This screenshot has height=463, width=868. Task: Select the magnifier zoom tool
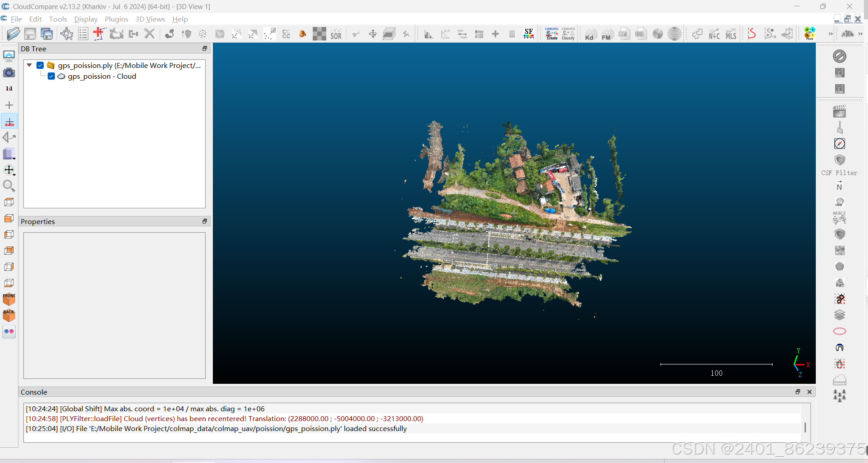point(9,186)
